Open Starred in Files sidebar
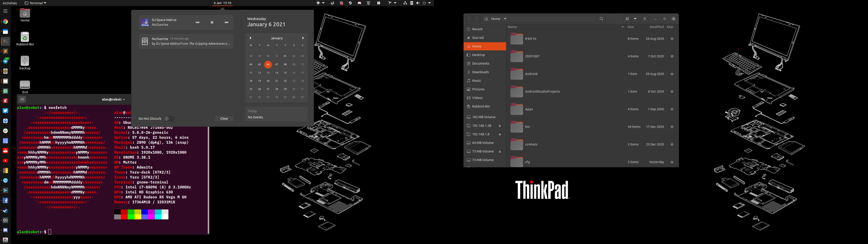The width and height of the screenshot is (868, 244). pos(485,38)
